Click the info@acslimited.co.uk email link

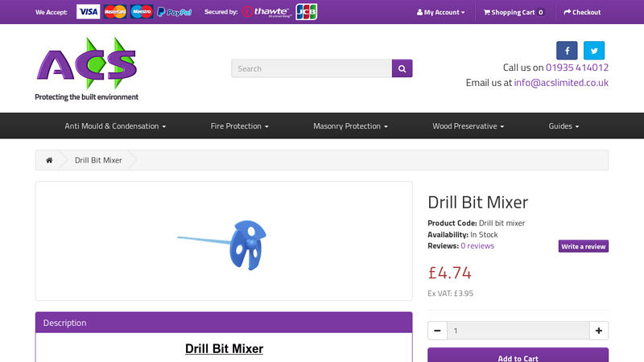click(561, 83)
